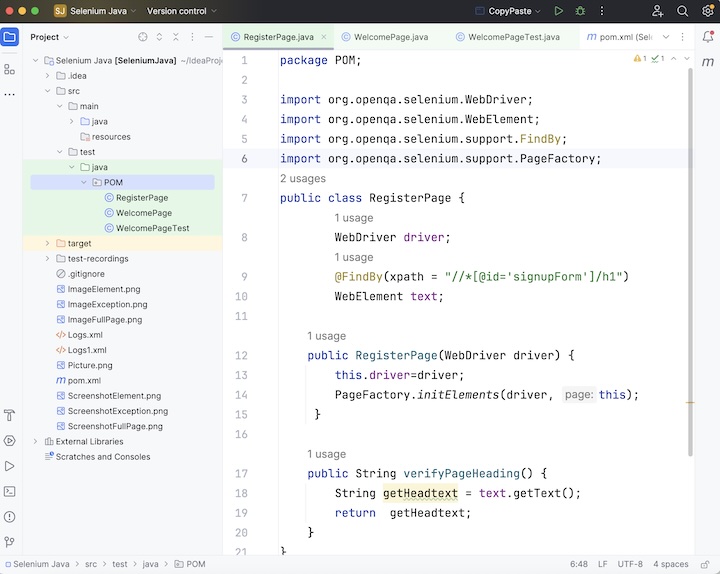The height and width of the screenshot is (574, 720).
Task: Toggle the Project tool window folder icon
Action: [10, 37]
